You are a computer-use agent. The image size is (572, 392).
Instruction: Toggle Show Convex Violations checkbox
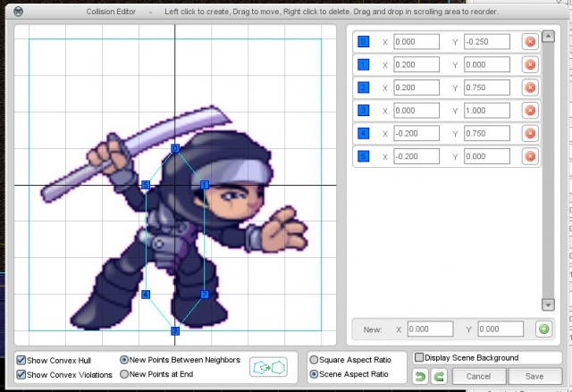21,374
